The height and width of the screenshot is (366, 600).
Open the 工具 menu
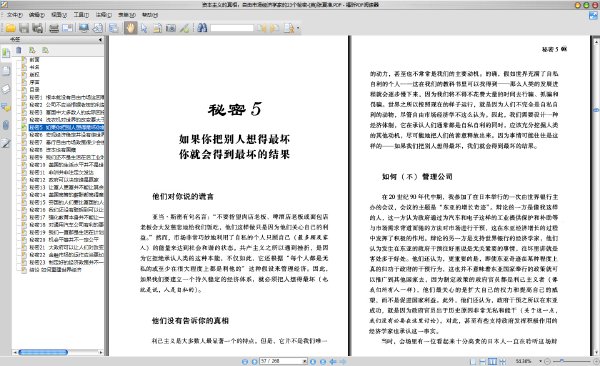coord(81,15)
